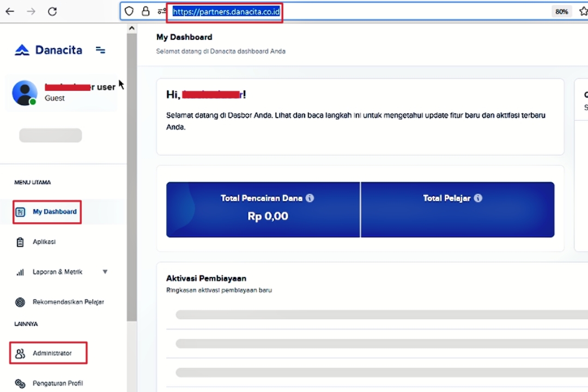Click the sidebar vertical scrollbar thumb
Image resolution: width=588 pixels, height=392 pixels.
tap(132, 177)
